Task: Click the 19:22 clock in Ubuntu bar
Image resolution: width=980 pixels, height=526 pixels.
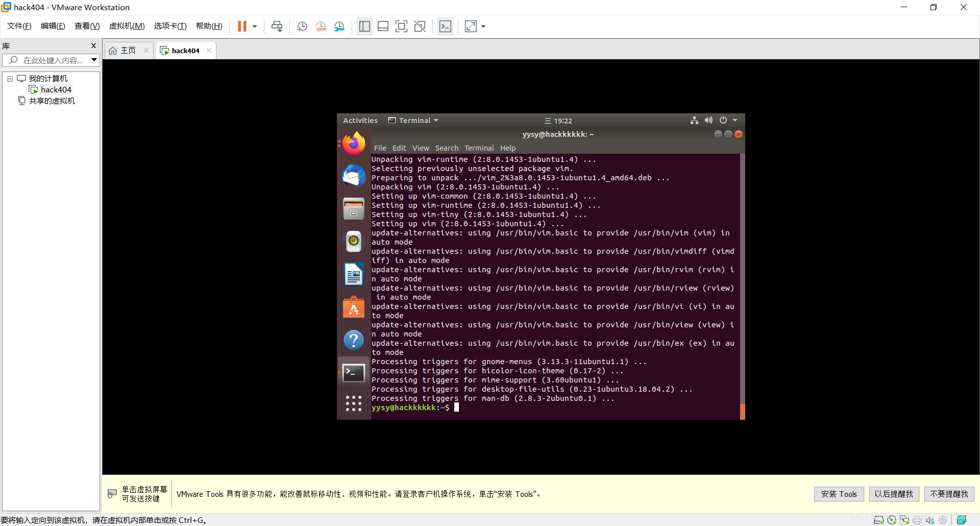Action: click(x=558, y=121)
